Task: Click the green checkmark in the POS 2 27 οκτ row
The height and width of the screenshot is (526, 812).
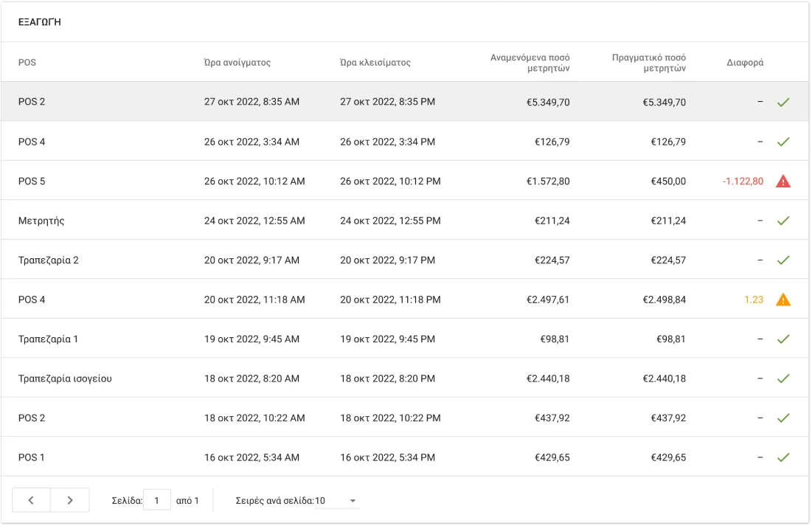Action: pyautogui.click(x=782, y=102)
